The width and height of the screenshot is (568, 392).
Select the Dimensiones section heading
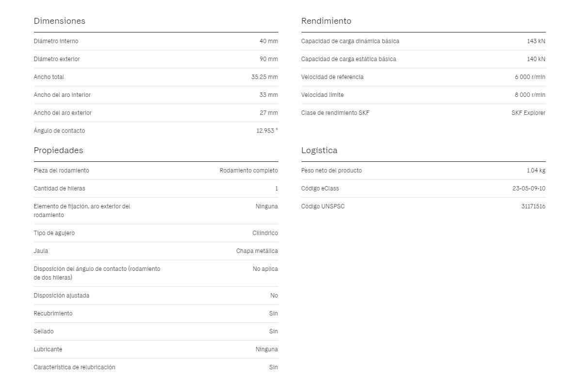point(60,21)
